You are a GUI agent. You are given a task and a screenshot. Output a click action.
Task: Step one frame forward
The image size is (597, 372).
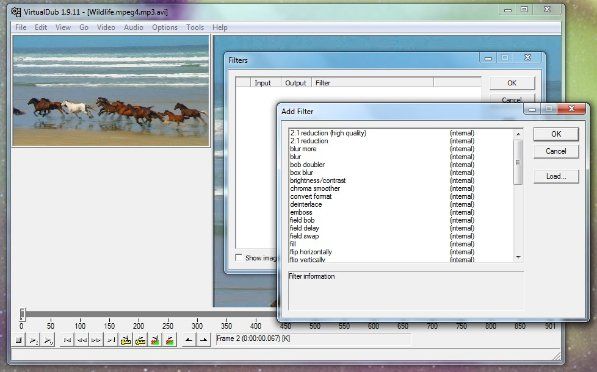click(x=96, y=340)
